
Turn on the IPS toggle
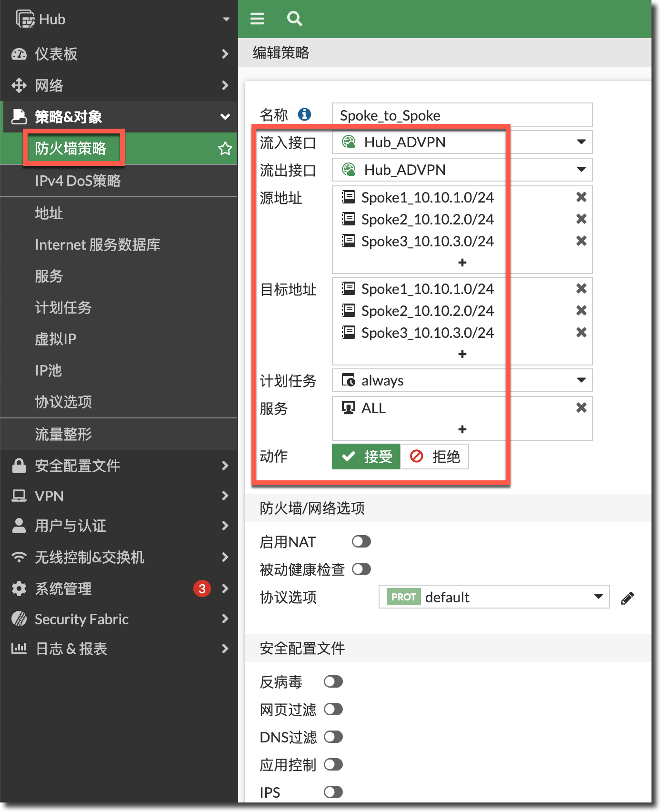point(333,792)
